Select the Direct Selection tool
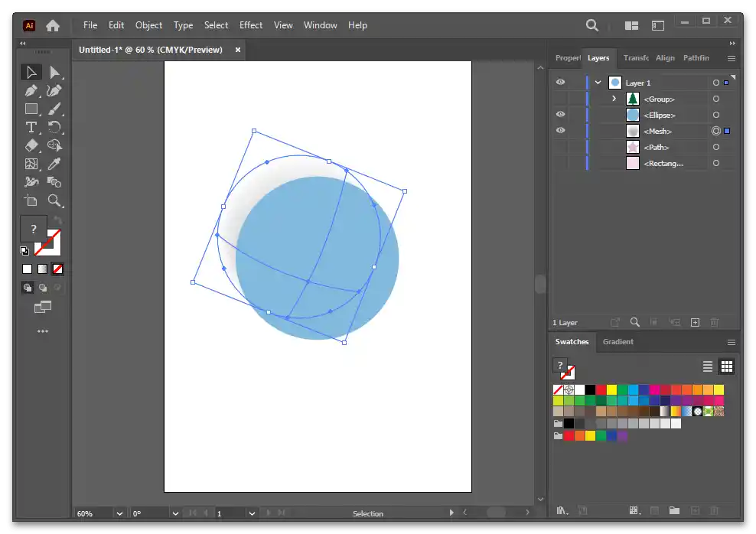The width and height of the screenshot is (756, 534). pyautogui.click(x=54, y=73)
